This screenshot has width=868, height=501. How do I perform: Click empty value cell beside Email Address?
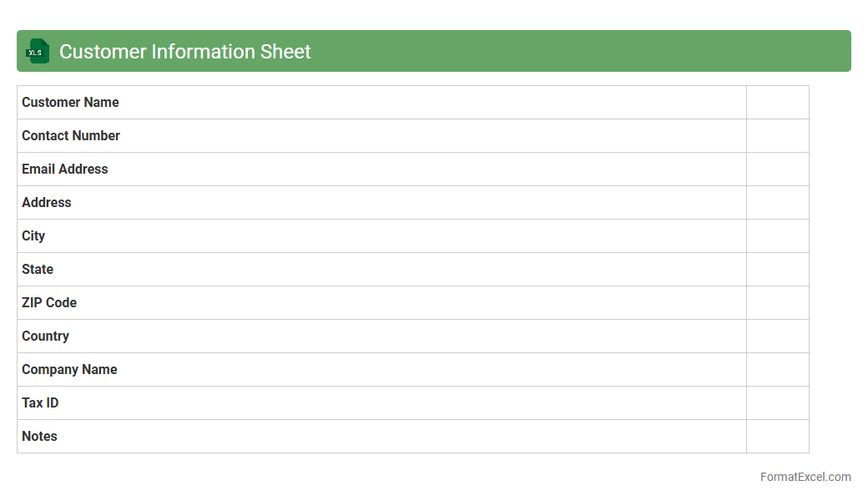pos(777,169)
